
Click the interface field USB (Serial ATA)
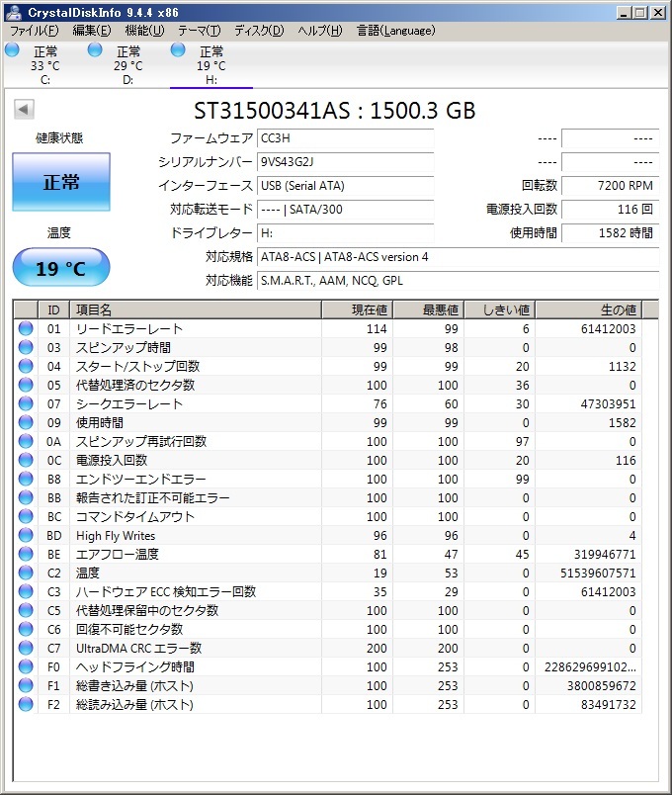coord(346,186)
